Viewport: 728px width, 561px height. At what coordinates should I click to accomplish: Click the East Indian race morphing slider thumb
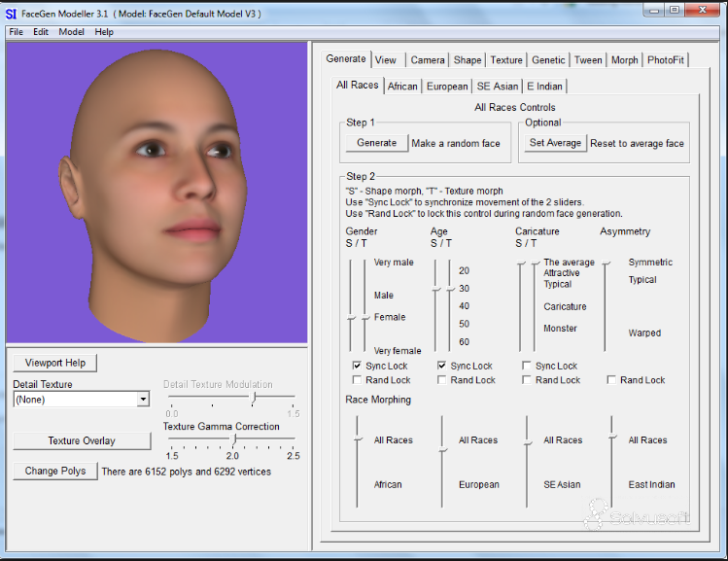(x=613, y=437)
